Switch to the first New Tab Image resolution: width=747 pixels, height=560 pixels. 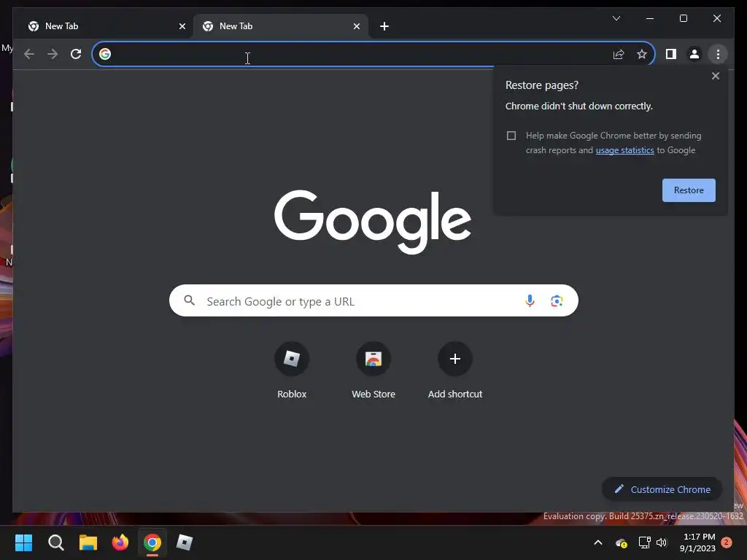point(106,26)
